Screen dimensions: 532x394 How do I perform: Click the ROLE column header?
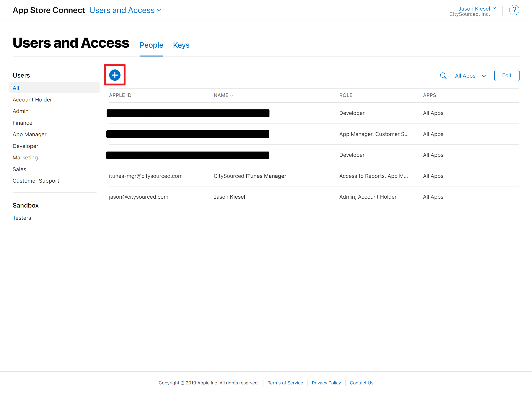pyautogui.click(x=346, y=95)
